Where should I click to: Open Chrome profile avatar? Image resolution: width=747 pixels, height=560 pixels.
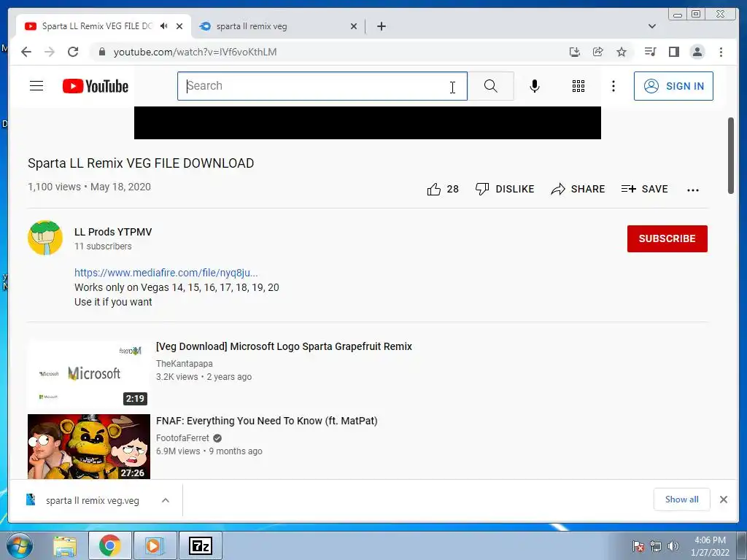pos(697,52)
